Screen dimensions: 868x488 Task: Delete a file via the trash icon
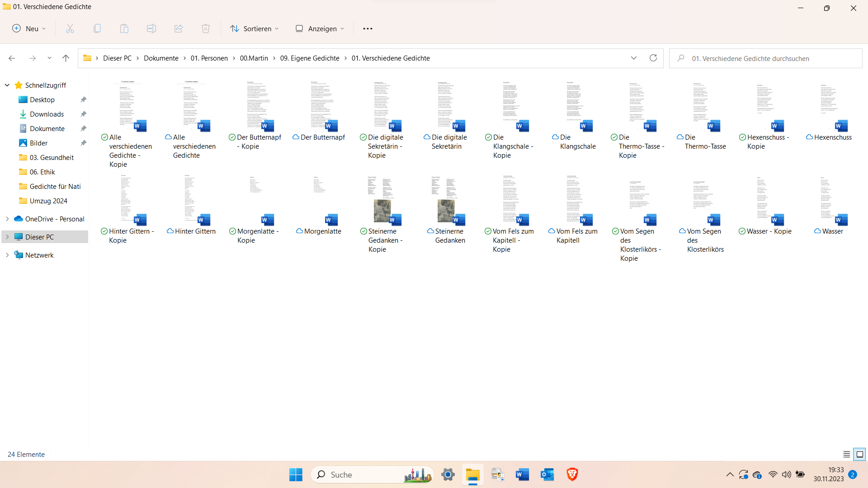pos(206,28)
